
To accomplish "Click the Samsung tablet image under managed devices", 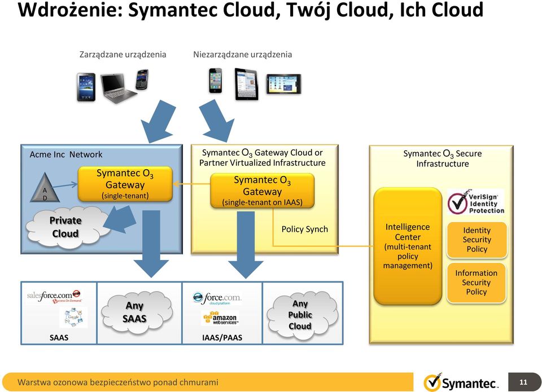I will tap(86, 87).
